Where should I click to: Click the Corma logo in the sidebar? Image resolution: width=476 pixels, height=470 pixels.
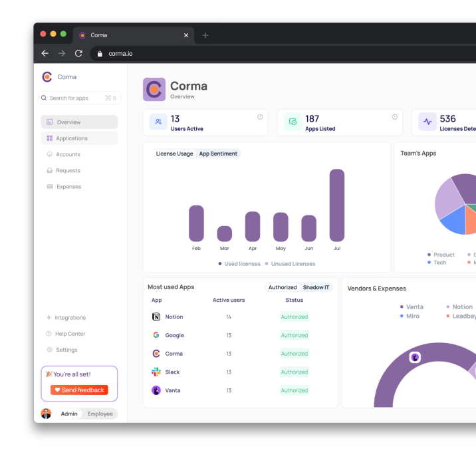47,77
